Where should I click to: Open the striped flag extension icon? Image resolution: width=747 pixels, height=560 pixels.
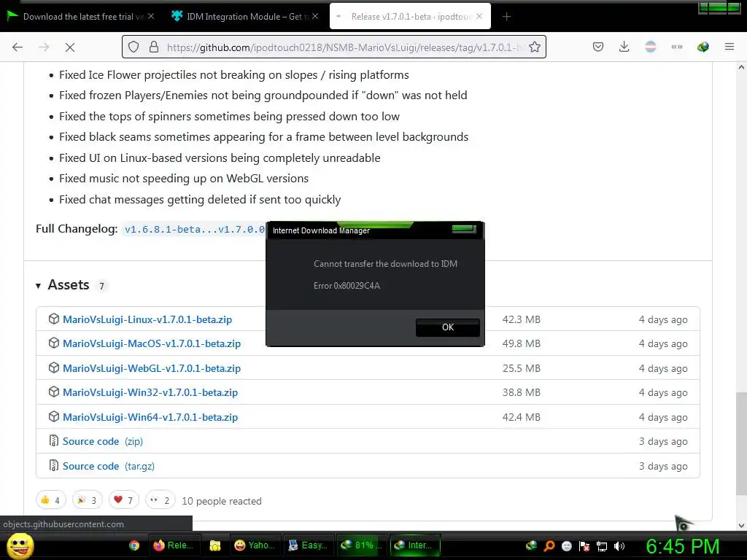click(650, 47)
